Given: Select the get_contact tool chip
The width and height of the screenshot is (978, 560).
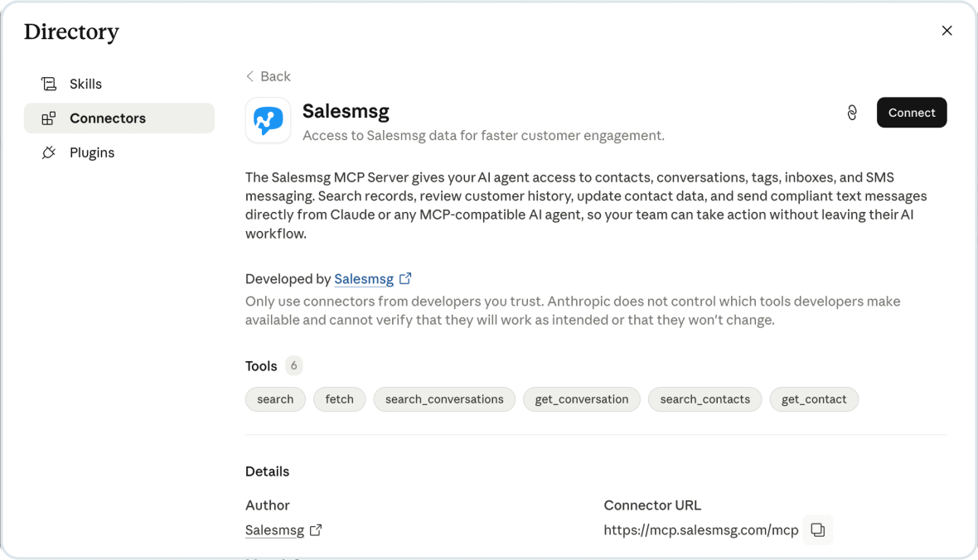Looking at the screenshot, I should coord(814,399).
